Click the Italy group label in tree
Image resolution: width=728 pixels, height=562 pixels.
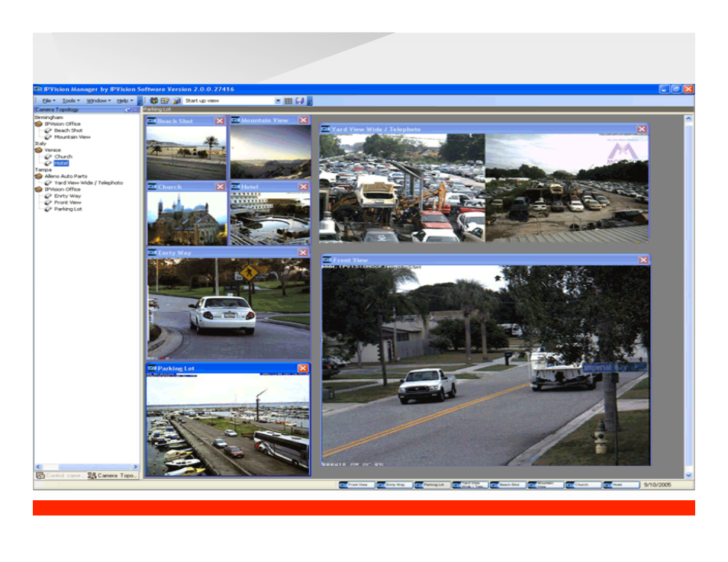pyautogui.click(x=40, y=143)
